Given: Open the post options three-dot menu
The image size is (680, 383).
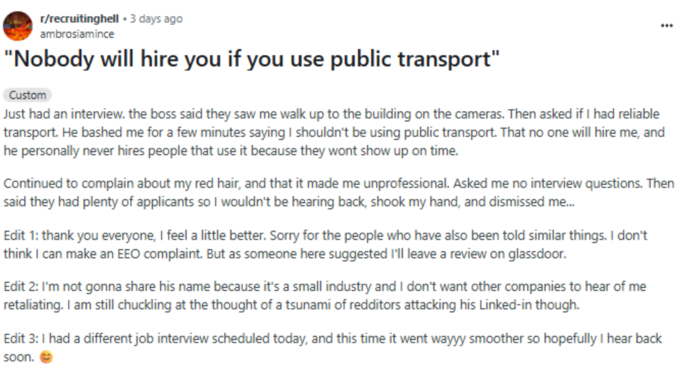Looking at the screenshot, I should click(x=667, y=26).
